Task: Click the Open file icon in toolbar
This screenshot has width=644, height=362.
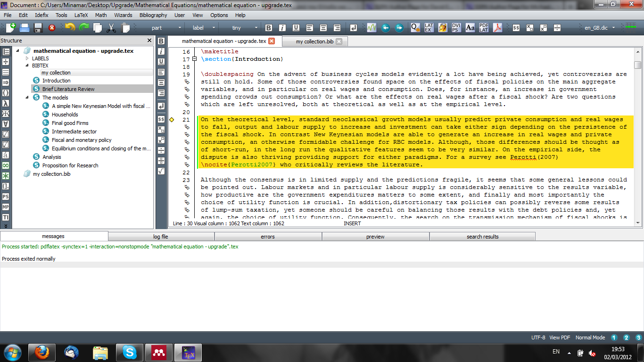Action: point(25,28)
